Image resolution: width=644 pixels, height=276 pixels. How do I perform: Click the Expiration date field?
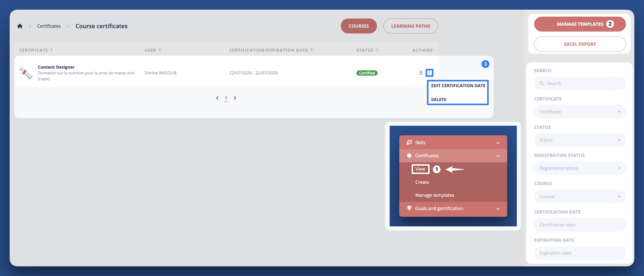coord(580,253)
